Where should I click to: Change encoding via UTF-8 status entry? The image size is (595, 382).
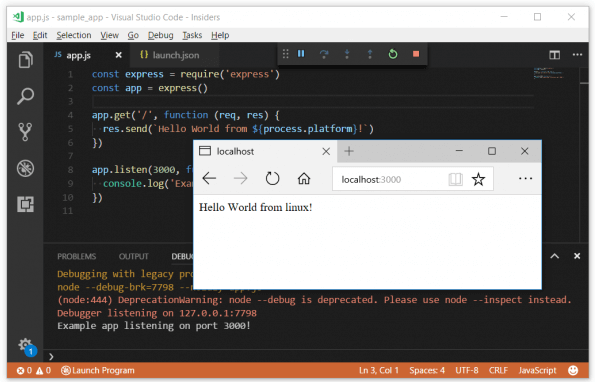[467, 370]
